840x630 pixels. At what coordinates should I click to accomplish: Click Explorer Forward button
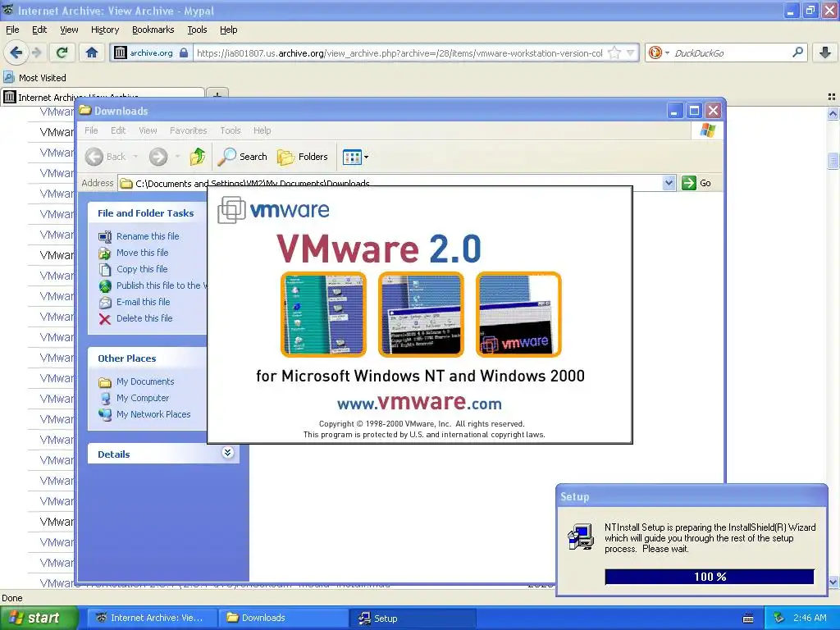tap(158, 157)
